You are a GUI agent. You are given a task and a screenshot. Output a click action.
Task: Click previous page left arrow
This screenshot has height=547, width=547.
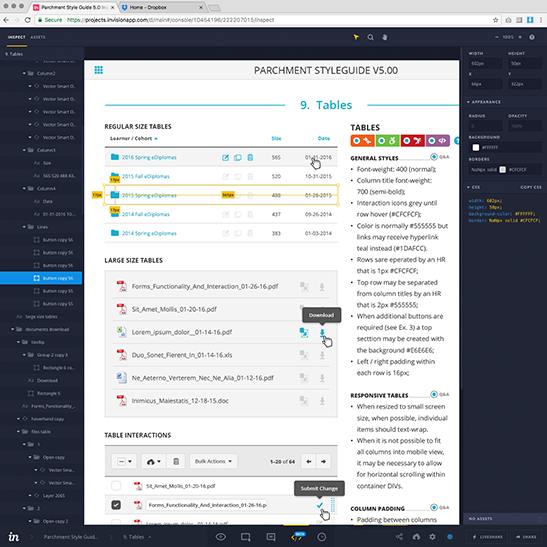308,461
